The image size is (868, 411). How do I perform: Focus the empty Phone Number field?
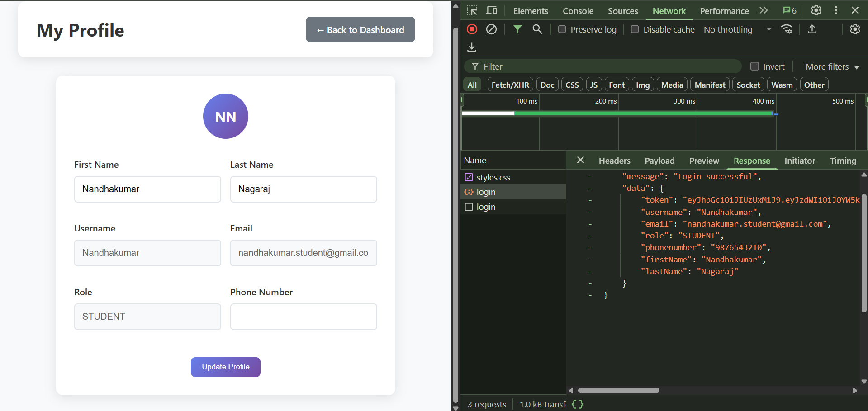coord(304,317)
